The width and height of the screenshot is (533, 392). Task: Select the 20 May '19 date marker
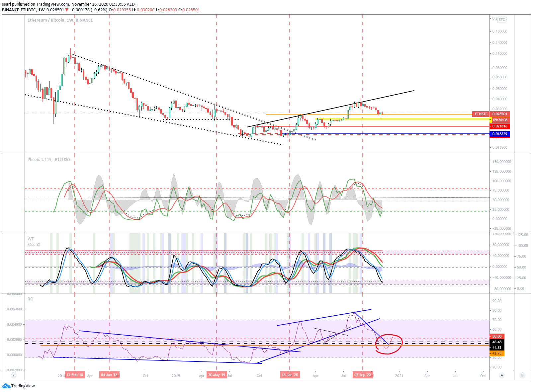tap(217, 375)
